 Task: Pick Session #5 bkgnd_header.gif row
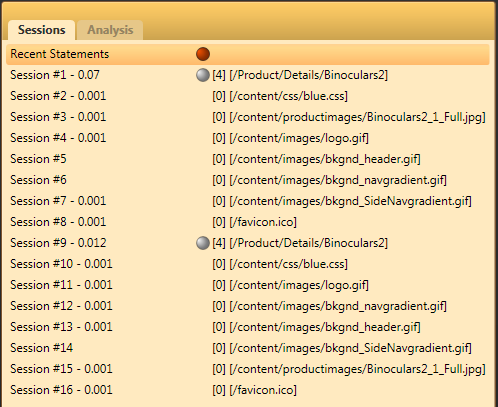(248, 159)
